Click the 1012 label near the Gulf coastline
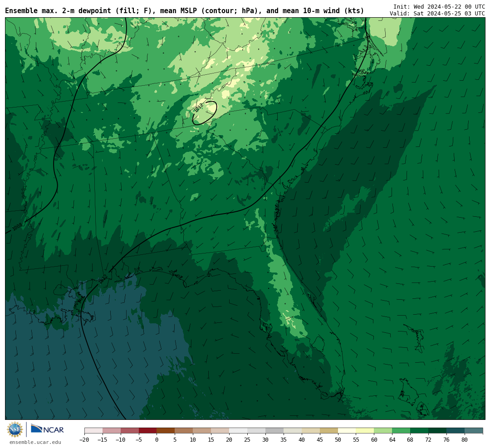Image resolution: width=490 pixels, height=448 pixels. pyautogui.click(x=103, y=279)
